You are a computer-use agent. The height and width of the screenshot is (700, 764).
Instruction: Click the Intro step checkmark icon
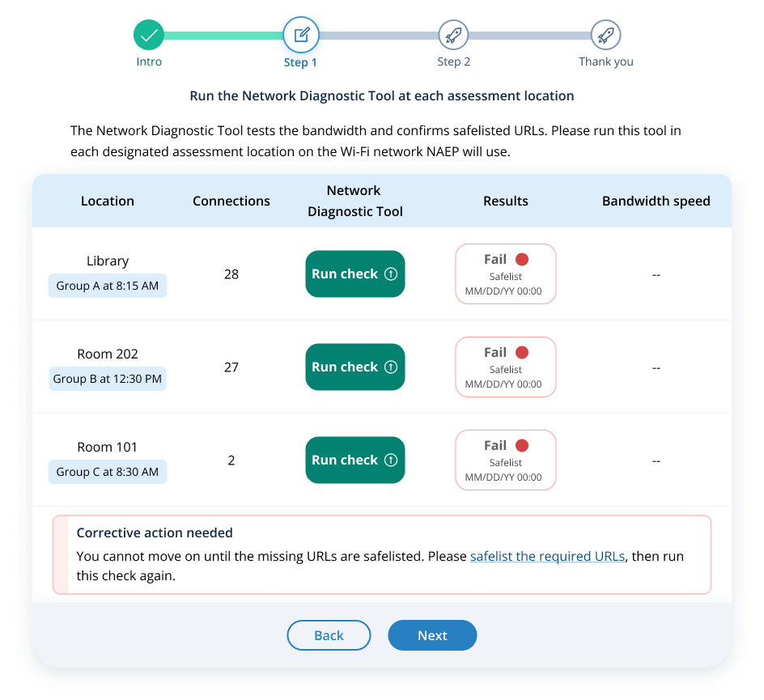point(149,35)
